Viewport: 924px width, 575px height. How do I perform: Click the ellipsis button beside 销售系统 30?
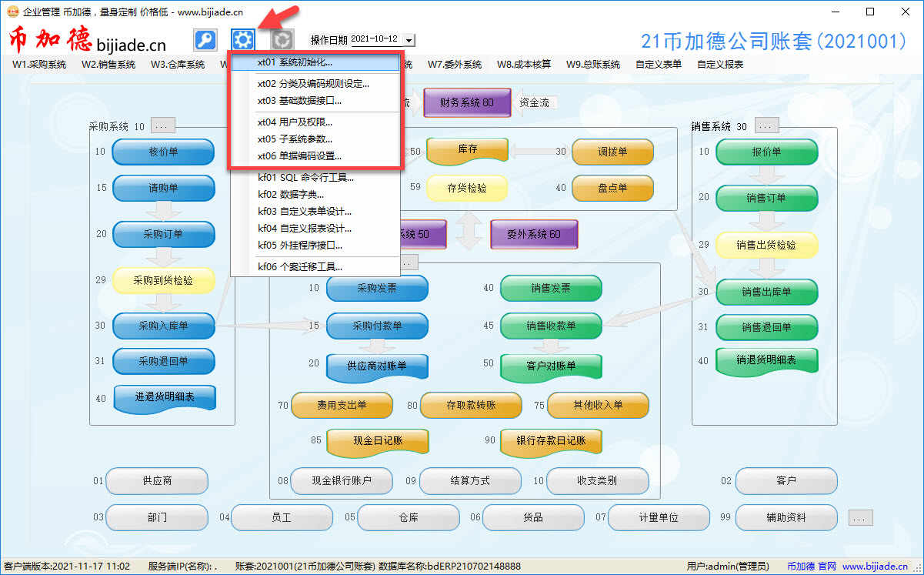[x=767, y=125]
